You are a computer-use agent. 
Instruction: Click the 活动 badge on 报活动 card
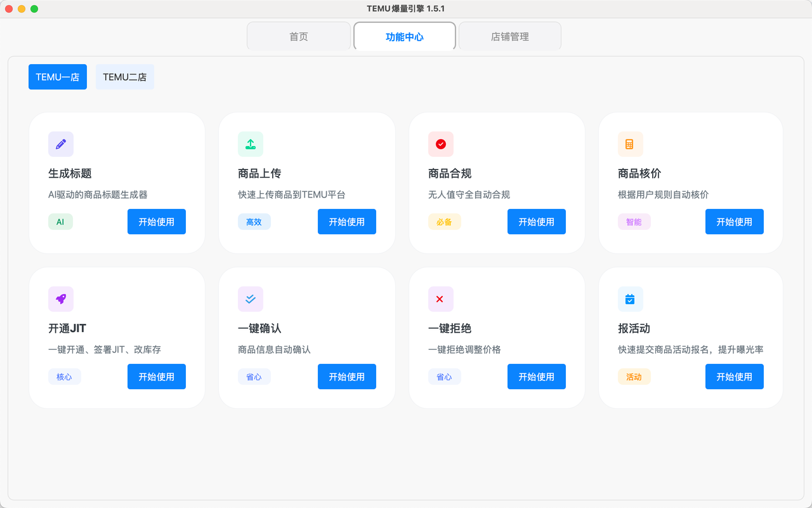pos(634,377)
